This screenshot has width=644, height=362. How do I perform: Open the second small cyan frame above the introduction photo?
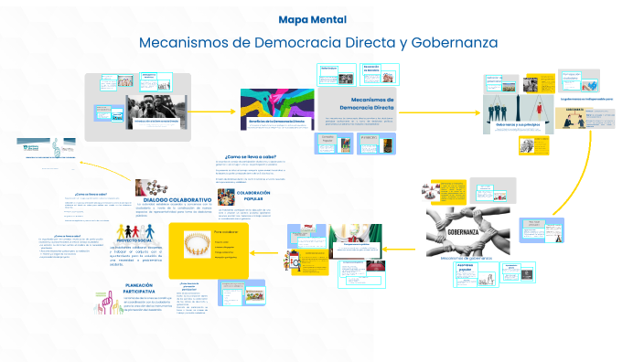pyautogui.click(x=156, y=81)
